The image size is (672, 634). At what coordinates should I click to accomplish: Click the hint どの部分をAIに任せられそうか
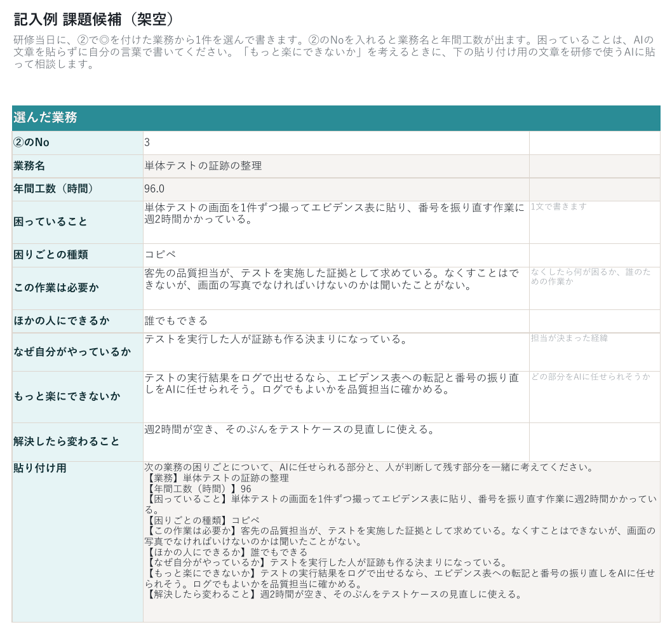(591, 377)
